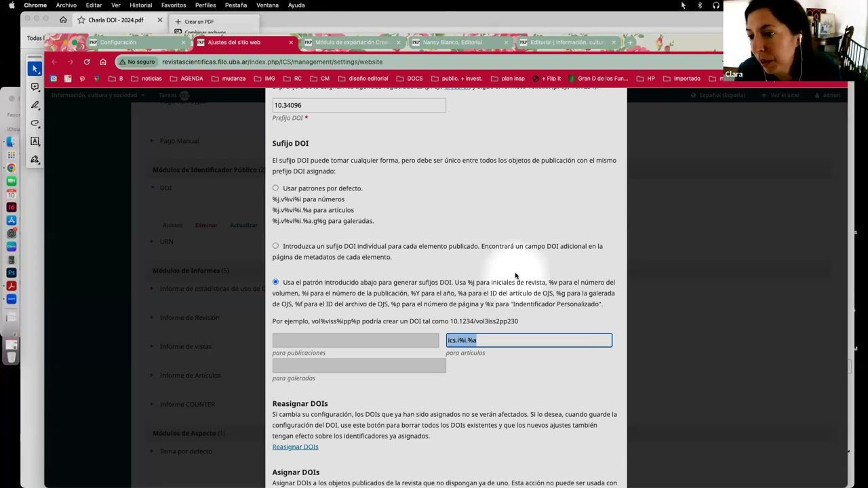
Task: Select the highlighter pen tool in Acrobat toolbar
Action: tap(35, 105)
